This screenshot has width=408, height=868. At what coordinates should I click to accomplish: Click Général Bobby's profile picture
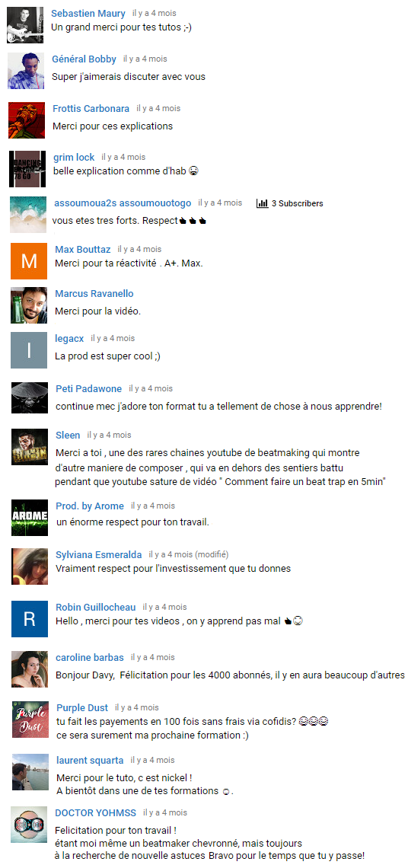tap(25, 71)
